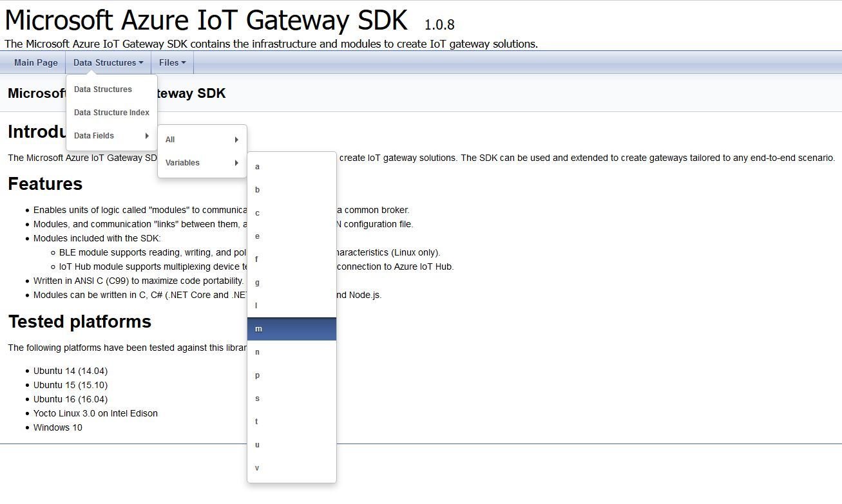Screen dimensions: 842x504
Task: Click the Ubuntu 15 (15.10) list item
Action: pos(70,385)
